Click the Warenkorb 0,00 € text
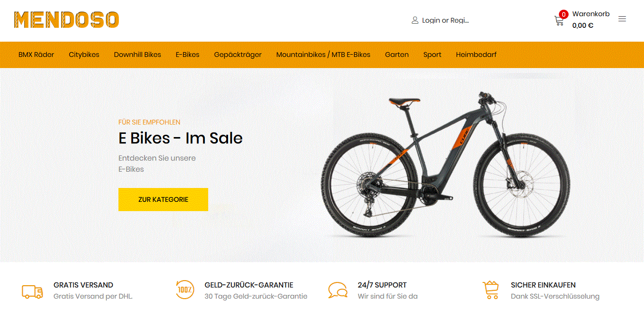This screenshot has height=313, width=644. click(591, 20)
